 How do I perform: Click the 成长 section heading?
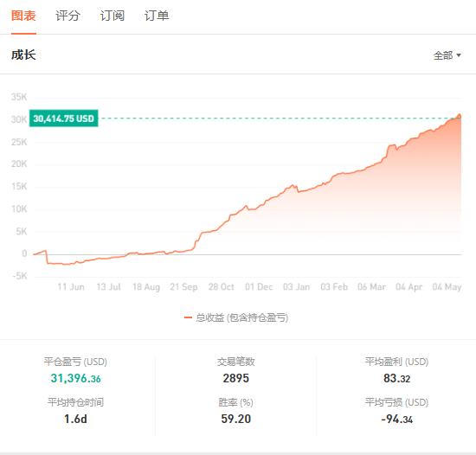(x=23, y=54)
